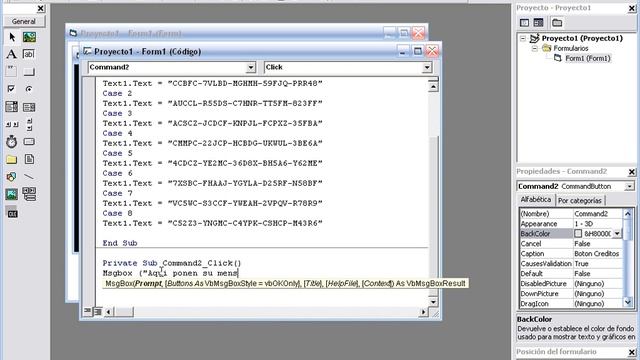The height and width of the screenshot is (360, 640).
Task: Select the Line control tool
Action: [29, 176]
